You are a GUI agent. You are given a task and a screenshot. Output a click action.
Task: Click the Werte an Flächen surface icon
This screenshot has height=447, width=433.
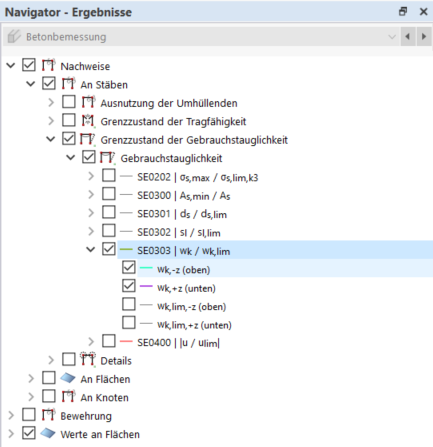pyautogui.click(x=48, y=433)
